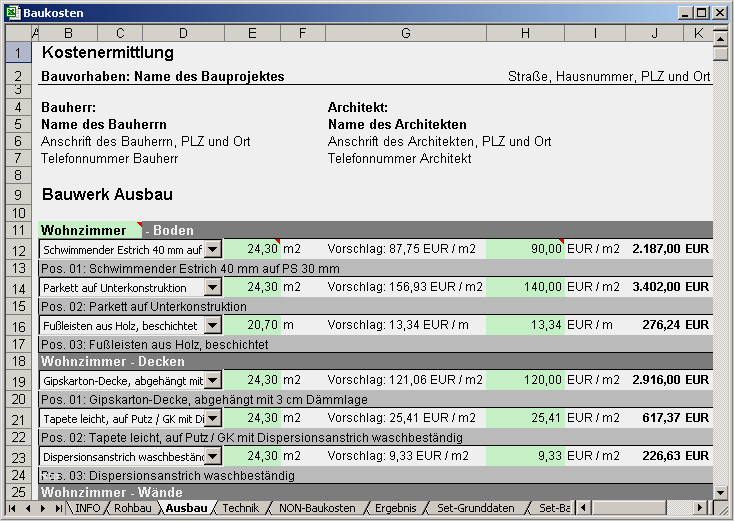Open the Technik sheet tab
The width and height of the screenshot is (734, 521).
[241, 508]
